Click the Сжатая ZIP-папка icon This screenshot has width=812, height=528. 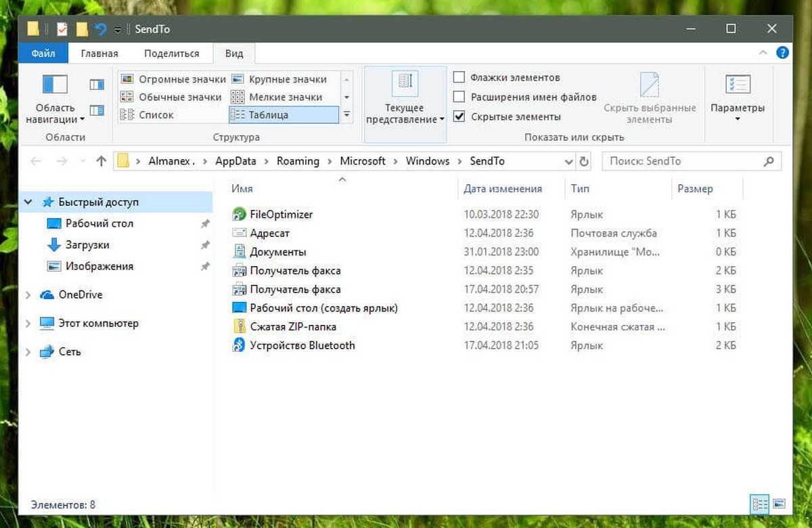[x=239, y=326]
